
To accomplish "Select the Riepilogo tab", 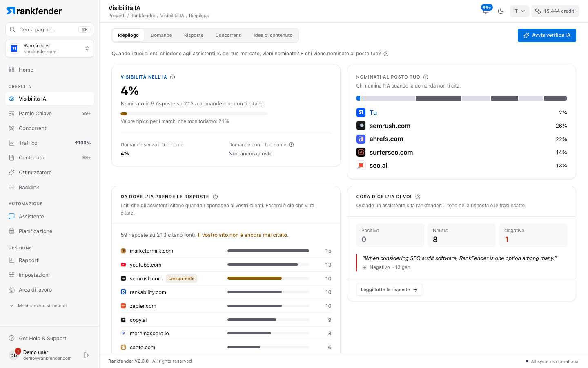I will (128, 35).
